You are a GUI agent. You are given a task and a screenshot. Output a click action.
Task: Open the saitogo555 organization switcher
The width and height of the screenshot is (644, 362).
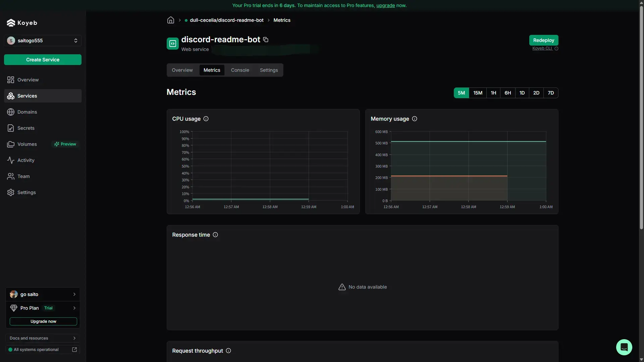pyautogui.click(x=43, y=41)
